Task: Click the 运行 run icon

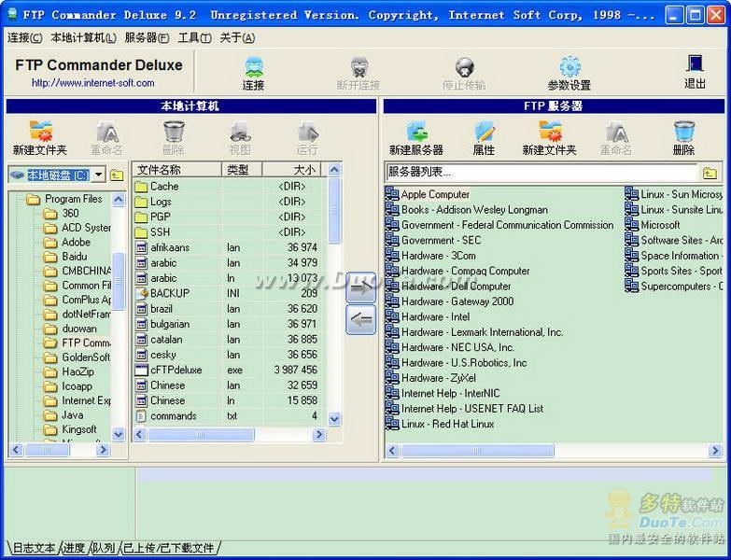Action: (307, 138)
